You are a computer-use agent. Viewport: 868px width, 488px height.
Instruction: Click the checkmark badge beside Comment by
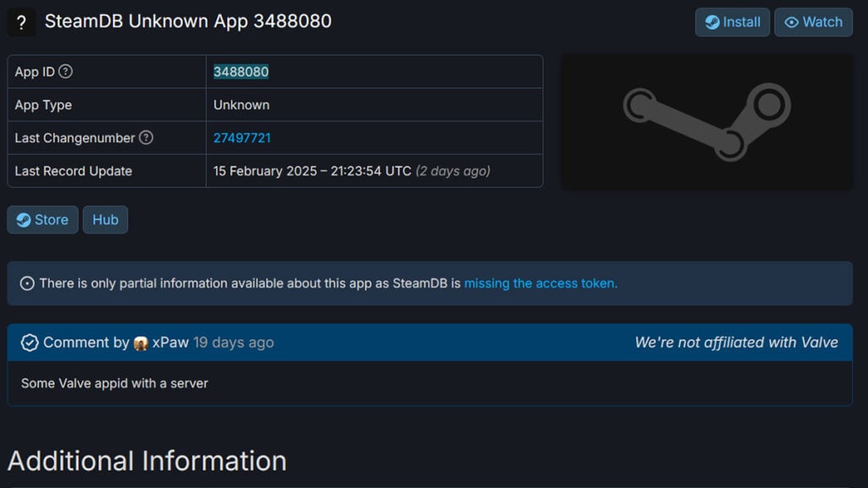point(29,342)
